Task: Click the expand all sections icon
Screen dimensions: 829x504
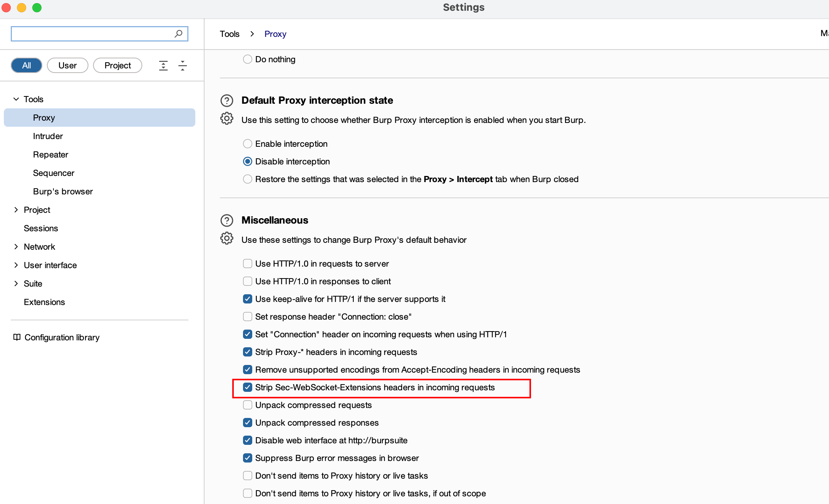Action: (x=163, y=66)
